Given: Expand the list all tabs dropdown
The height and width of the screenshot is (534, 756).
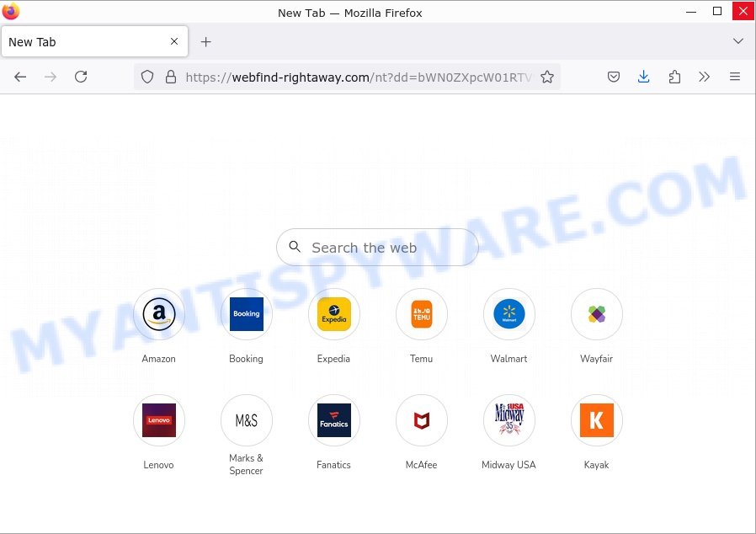Looking at the screenshot, I should click(x=738, y=41).
